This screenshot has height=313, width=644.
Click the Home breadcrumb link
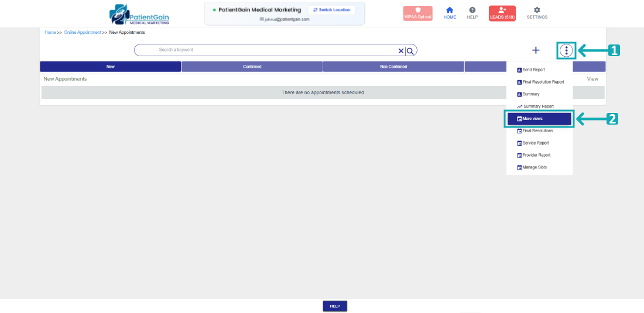coord(50,32)
